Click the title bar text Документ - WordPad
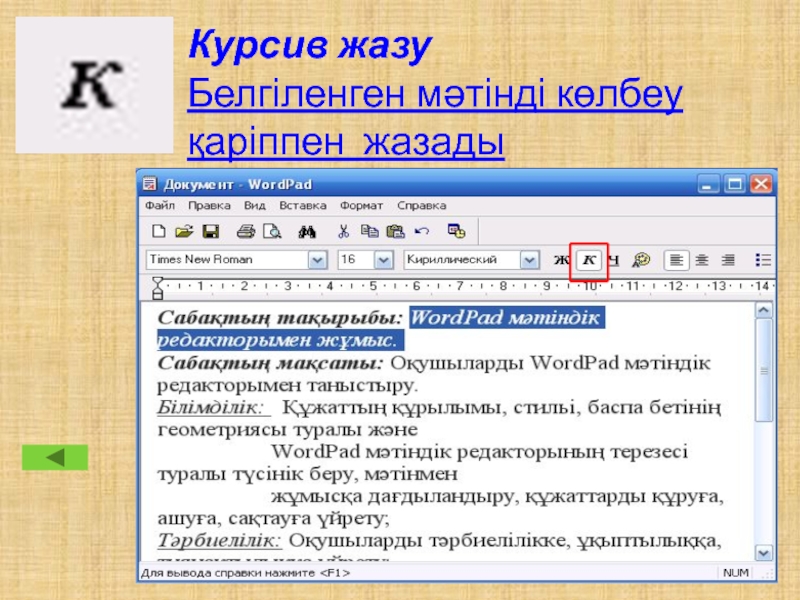The width and height of the screenshot is (800, 600). coord(237,184)
